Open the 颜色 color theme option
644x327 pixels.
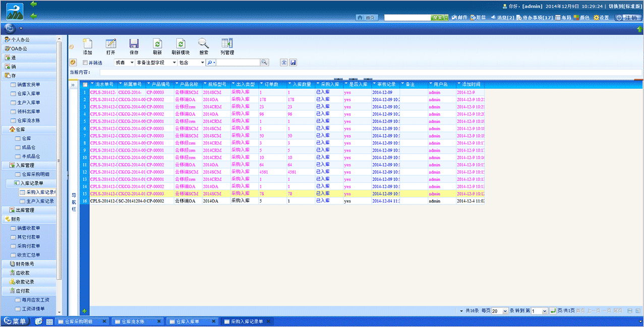coord(581,18)
